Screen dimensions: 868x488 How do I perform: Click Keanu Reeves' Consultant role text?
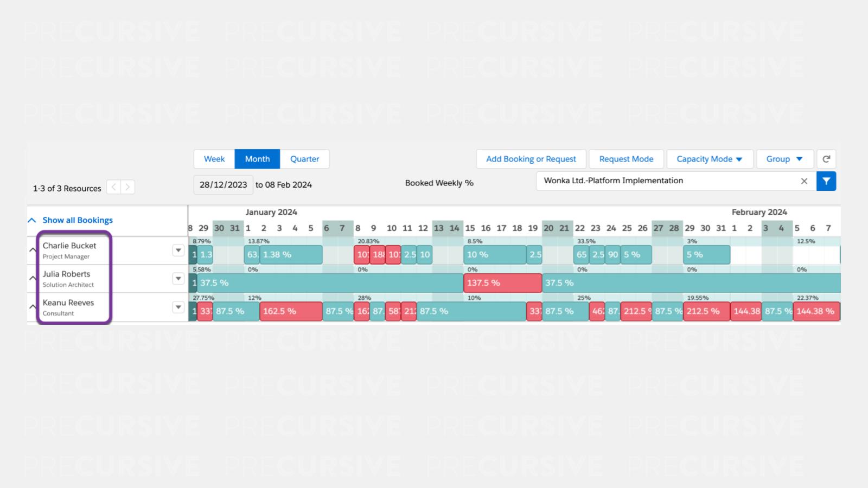tap(58, 313)
